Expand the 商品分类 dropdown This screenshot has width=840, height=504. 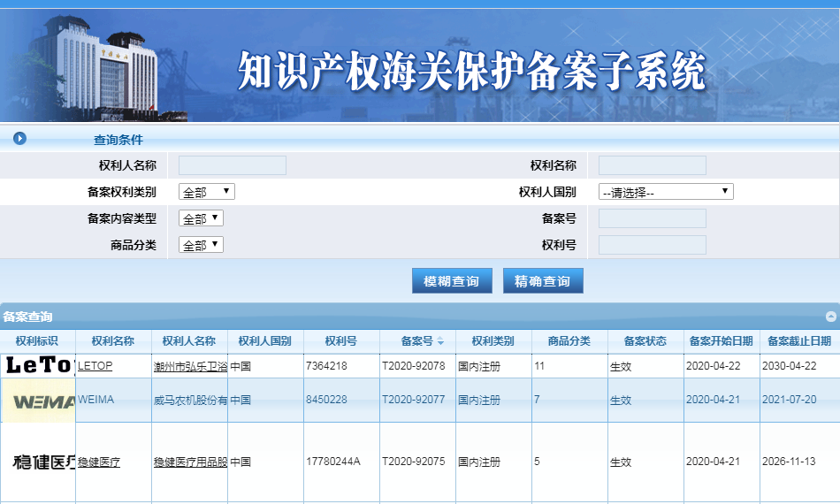pyautogui.click(x=201, y=245)
